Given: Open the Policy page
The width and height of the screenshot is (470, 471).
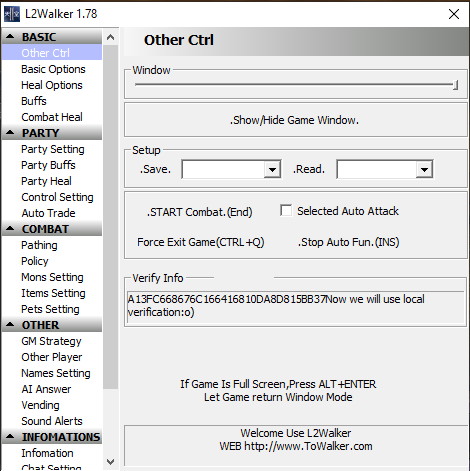Looking at the screenshot, I should [35, 261].
